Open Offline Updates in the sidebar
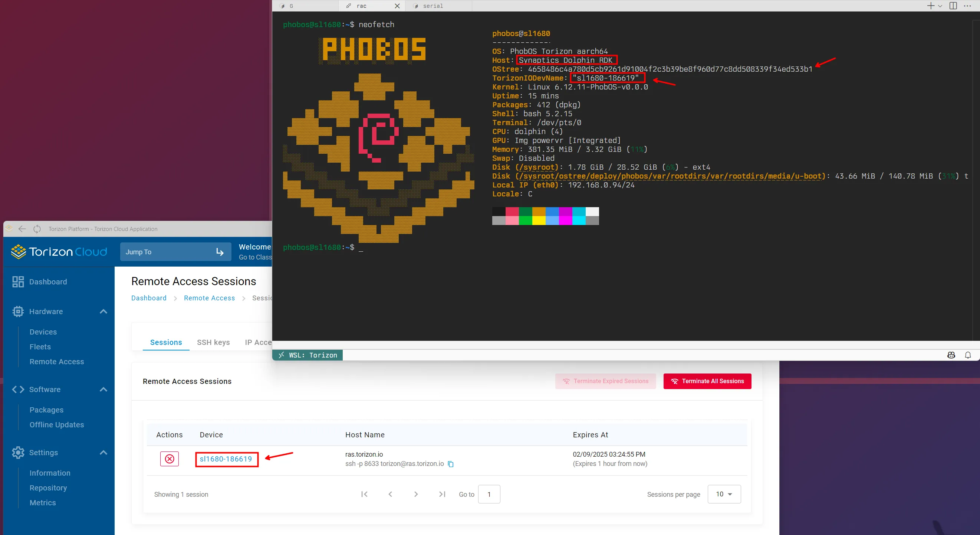This screenshot has width=980, height=535. [x=57, y=425]
